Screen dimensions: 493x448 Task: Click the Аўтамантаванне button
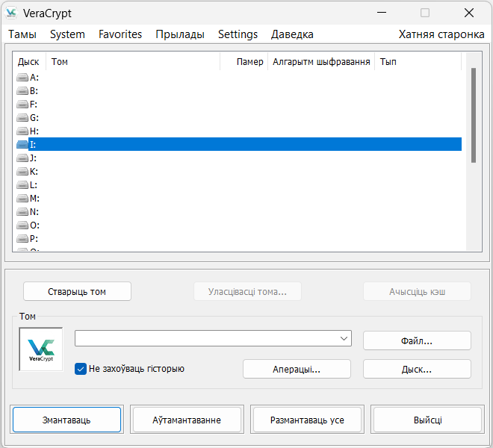click(187, 420)
